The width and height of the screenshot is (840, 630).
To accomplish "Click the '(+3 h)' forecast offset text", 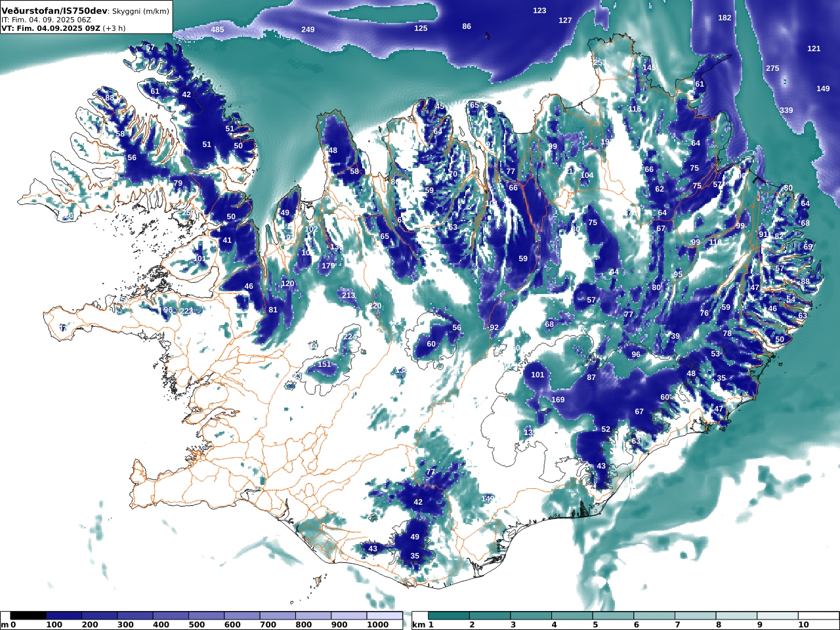I will click(x=114, y=28).
